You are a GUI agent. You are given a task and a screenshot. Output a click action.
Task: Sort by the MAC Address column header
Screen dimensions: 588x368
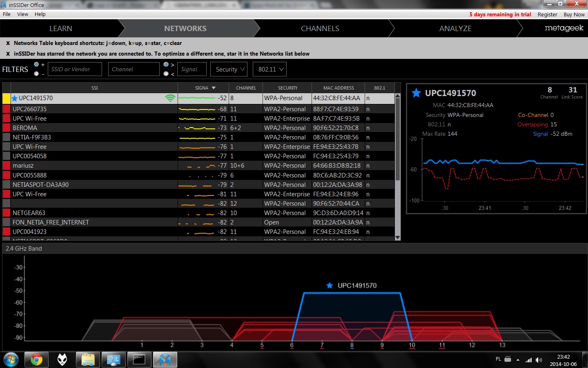pos(339,88)
